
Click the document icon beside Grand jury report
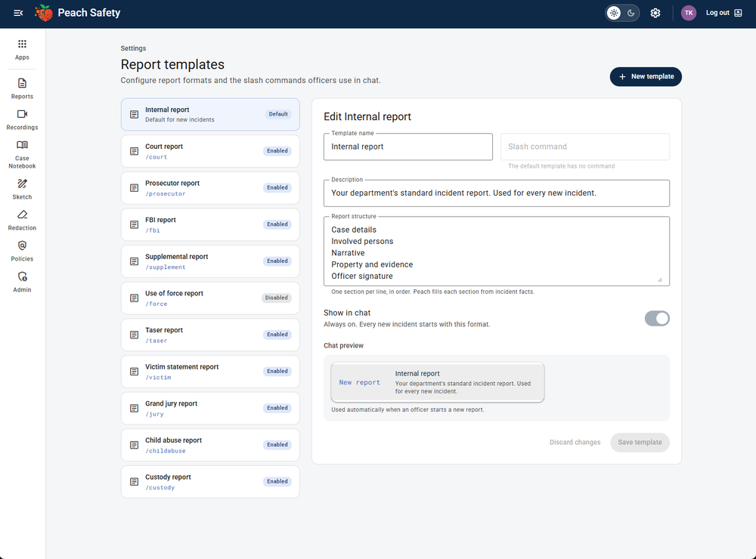135,408
